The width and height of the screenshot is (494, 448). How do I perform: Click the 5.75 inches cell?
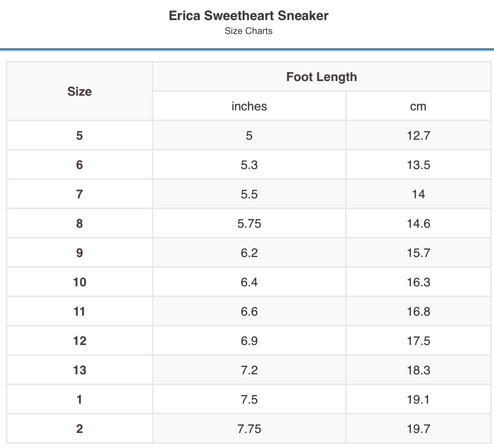pyautogui.click(x=249, y=223)
